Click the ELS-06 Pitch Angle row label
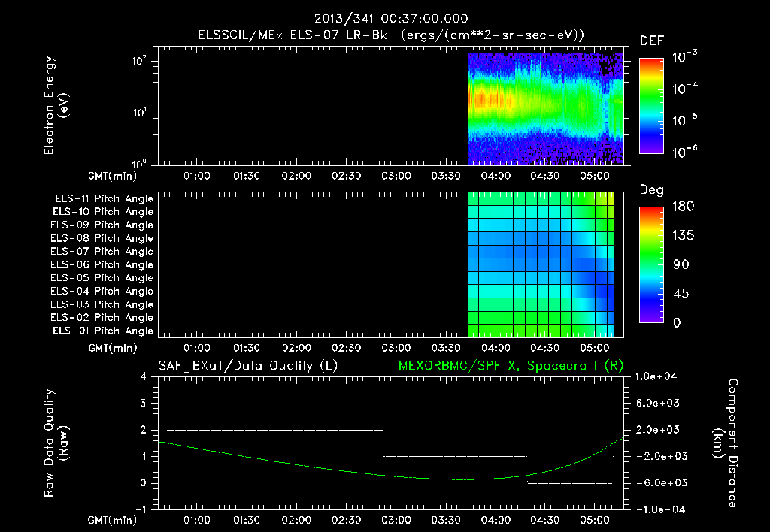Screen dimensions: 770x532 tap(102, 265)
